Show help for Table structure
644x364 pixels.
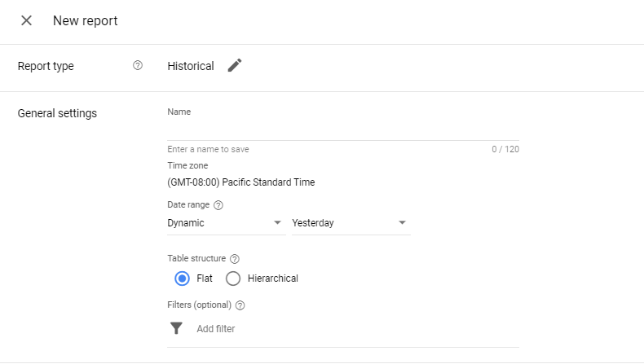[235, 258]
